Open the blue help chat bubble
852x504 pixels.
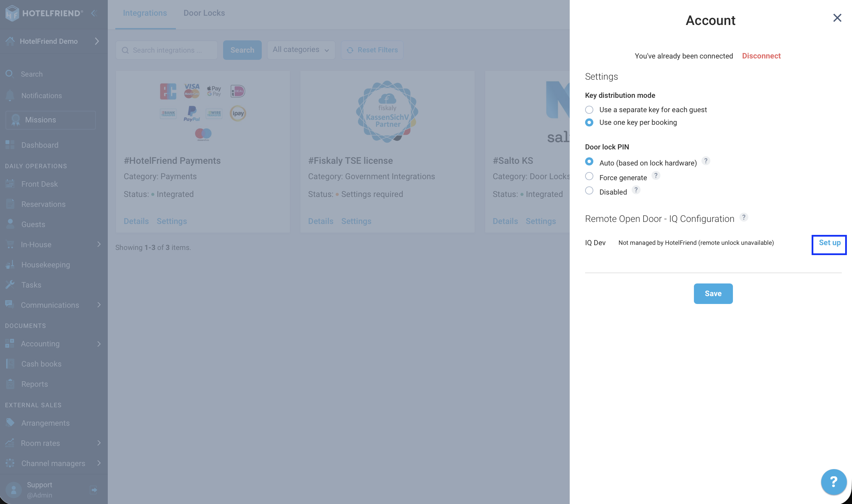(834, 482)
